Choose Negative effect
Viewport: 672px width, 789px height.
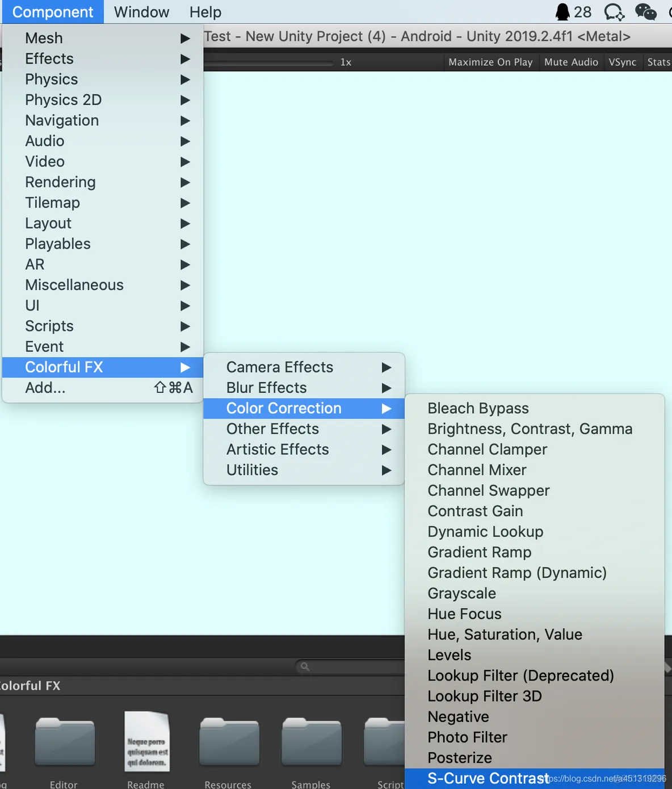[x=535, y=717]
